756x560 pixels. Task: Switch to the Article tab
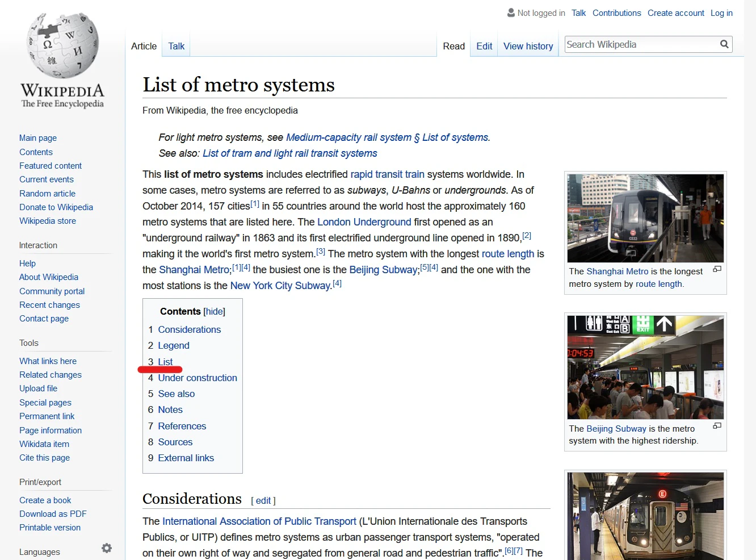144,46
